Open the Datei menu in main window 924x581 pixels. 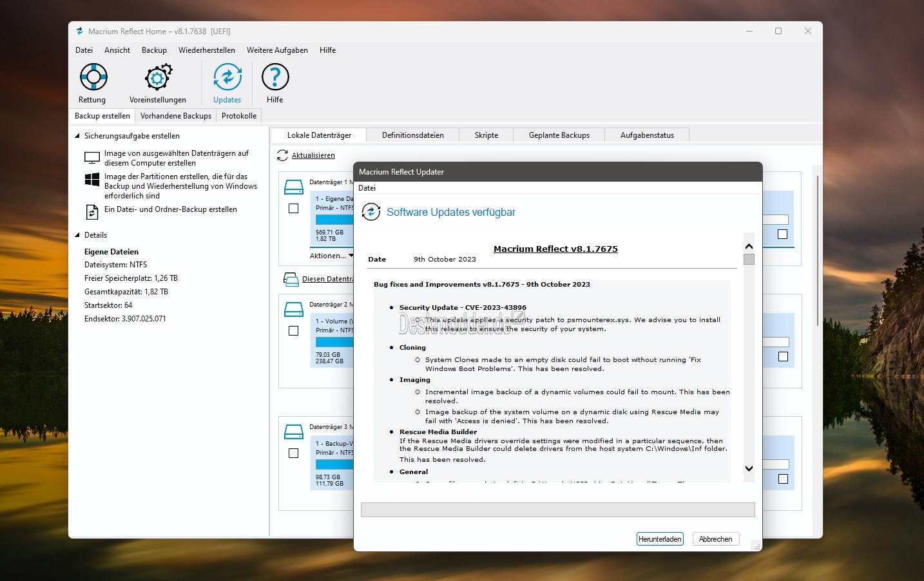pyautogui.click(x=84, y=50)
